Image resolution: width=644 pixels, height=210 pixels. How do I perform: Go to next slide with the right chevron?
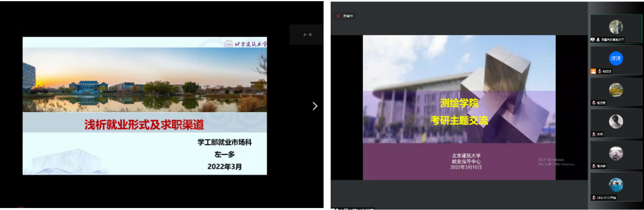tap(315, 106)
